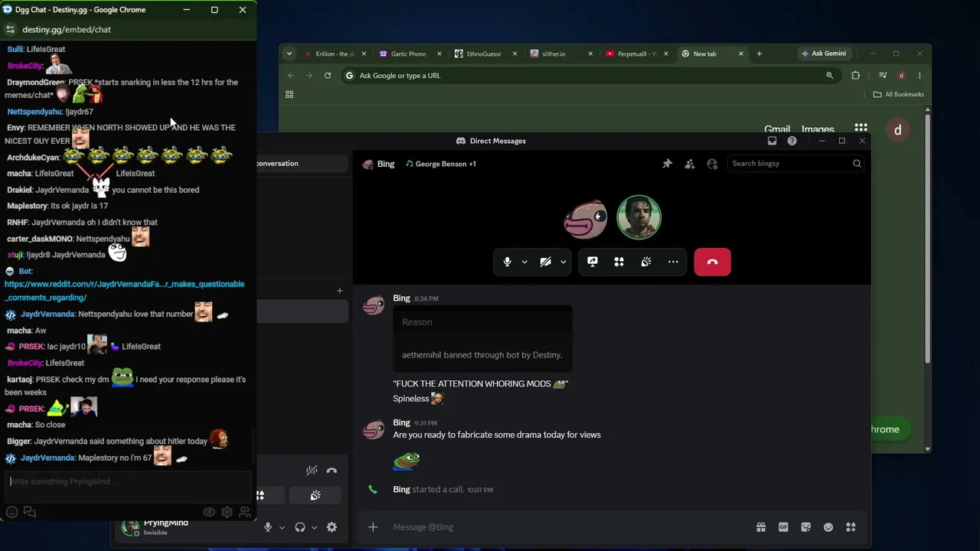Open Google apps grid on New tab page
Viewport: 980px width, 551px height.
pyautogui.click(x=861, y=129)
